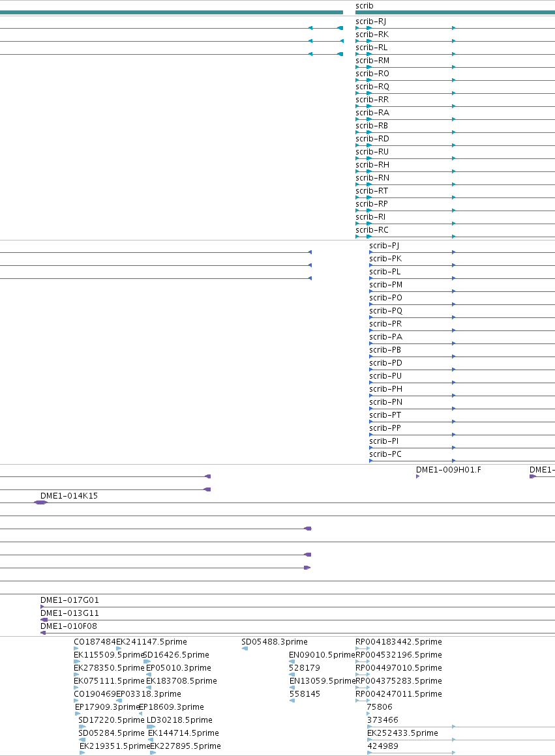Click the 75806 feature label

[380, 707]
